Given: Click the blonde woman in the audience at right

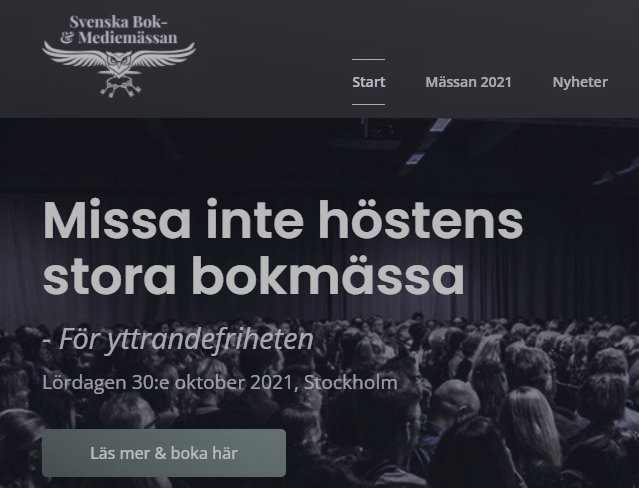Looking at the screenshot, I should (530, 424).
